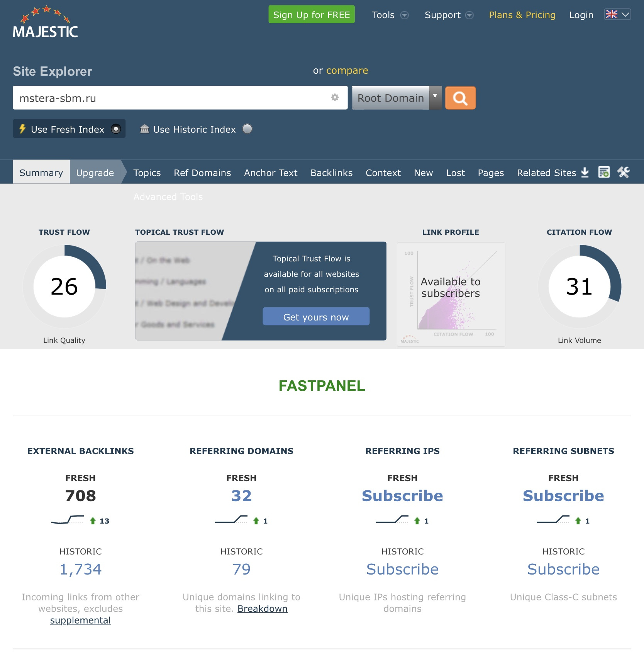Click the Login link
Viewport: 644px width, 656px height.
coord(581,15)
